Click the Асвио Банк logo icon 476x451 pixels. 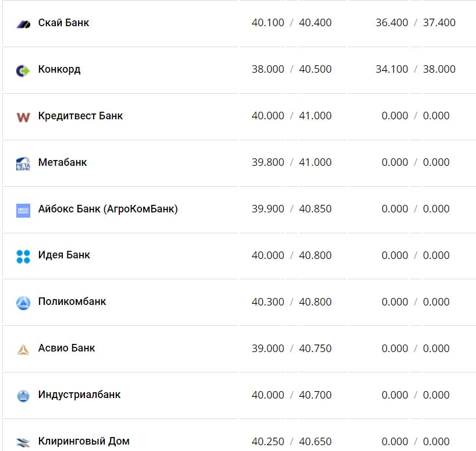pyautogui.click(x=23, y=349)
